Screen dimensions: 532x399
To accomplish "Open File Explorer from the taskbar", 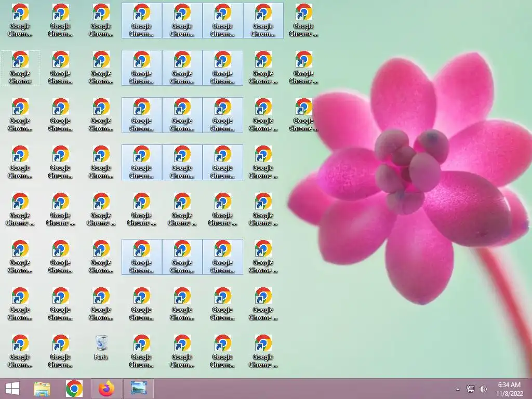I will (x=42, y=389).
